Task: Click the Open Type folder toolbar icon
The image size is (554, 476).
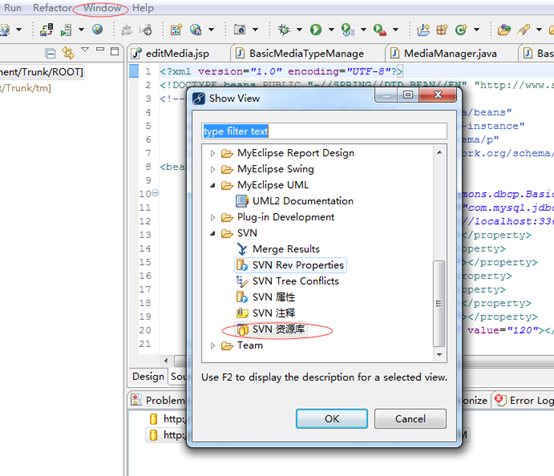Action: tap(504, 30)
